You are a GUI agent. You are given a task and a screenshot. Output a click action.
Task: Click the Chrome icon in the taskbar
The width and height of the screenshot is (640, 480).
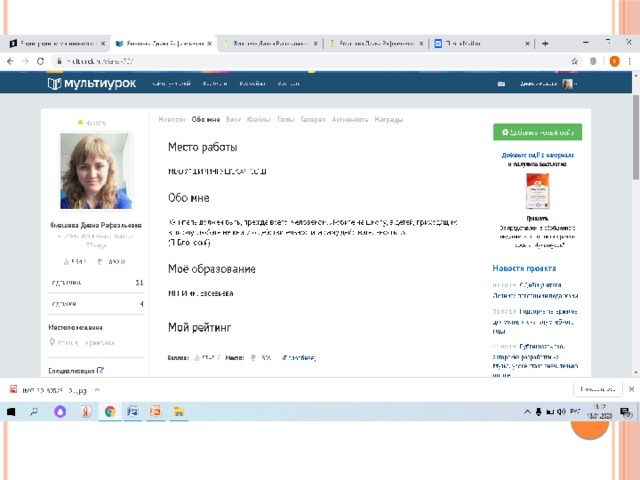tap(110, 412)
